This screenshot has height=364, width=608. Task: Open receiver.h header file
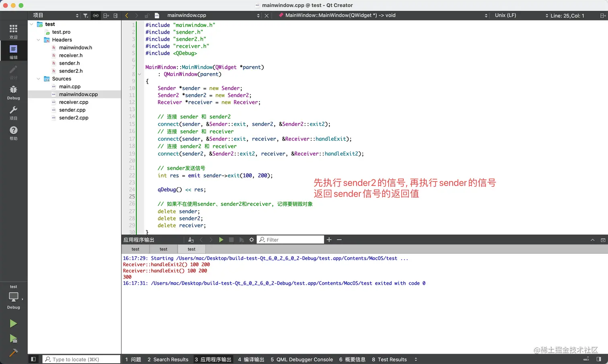pos(71,56)
